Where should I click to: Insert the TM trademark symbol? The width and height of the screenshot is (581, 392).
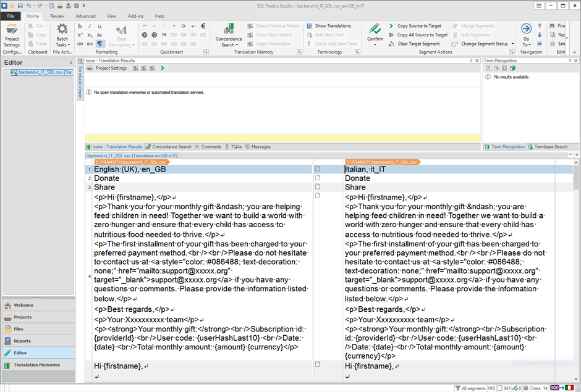pos(164,35)
